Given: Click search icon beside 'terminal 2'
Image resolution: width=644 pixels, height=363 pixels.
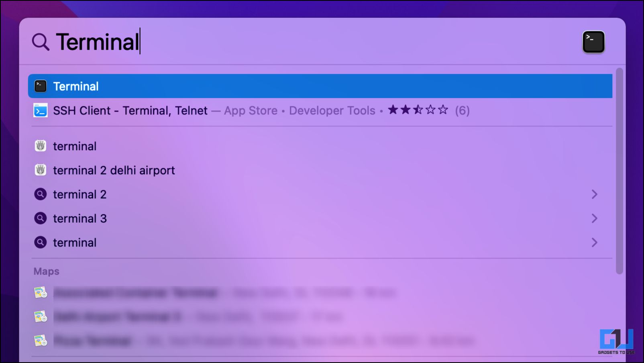Looking at the screenshot, I should pyautogui.click(x=41, y=194).
